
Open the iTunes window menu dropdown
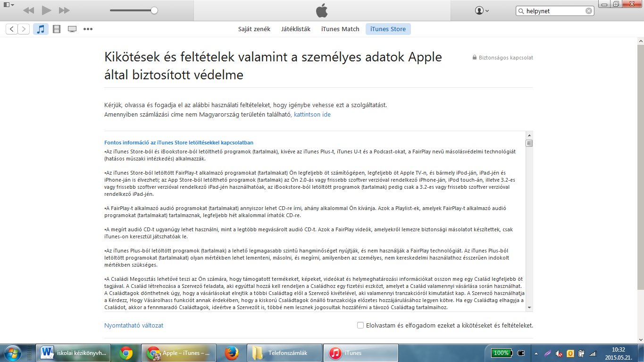(x=8, y=5)
